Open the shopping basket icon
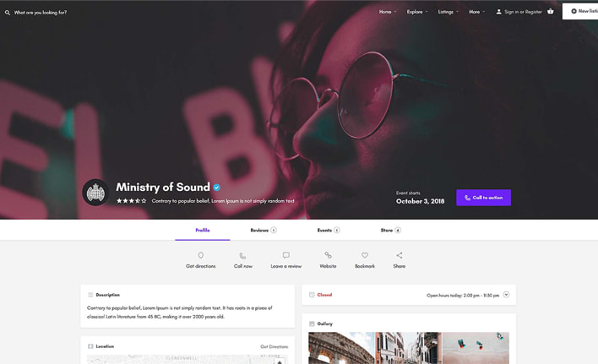Image resolution: width=598 pixels, height=364 pixels. pos(551,11)
